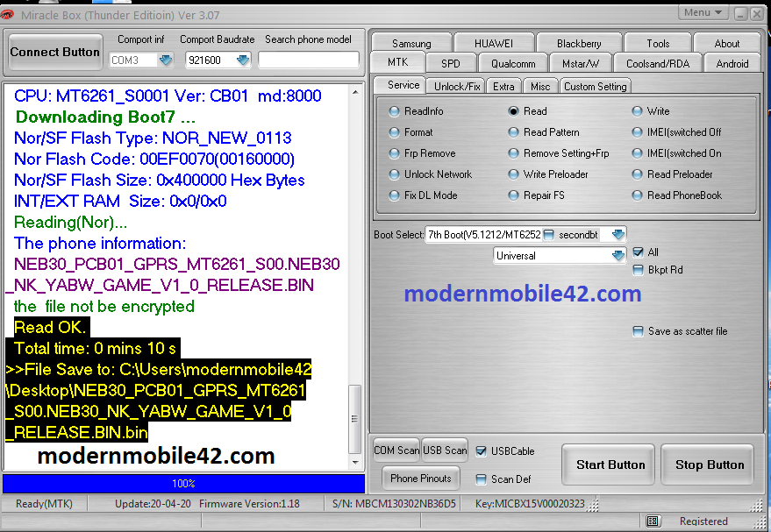Screen dimensions: 771x532
Task: Open the Misc sub-tab
Action: click(x=540, y=87)
